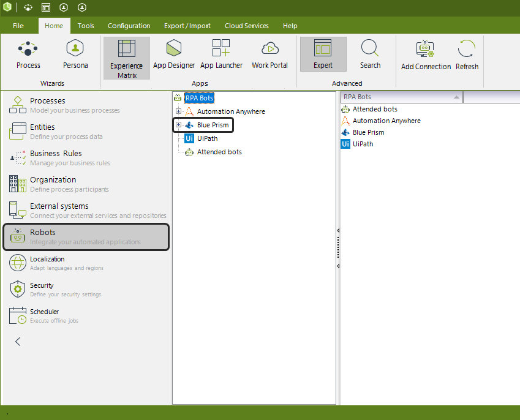Open the Help tab
Image resolution: width=520 pixels, height=420 pixels.
click(x=290, y=26)
